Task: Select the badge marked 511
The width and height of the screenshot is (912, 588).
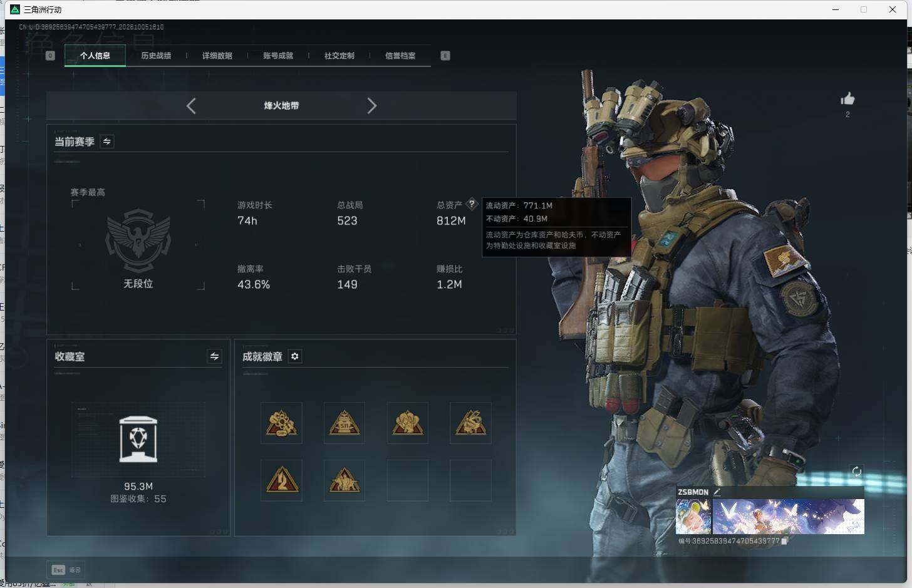Action: [345, 423]
